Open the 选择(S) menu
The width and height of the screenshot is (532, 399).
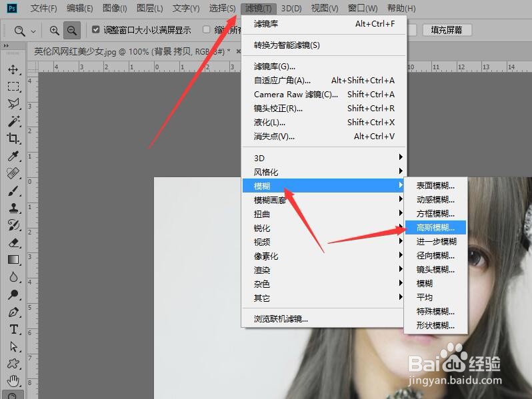coord(222,8)
